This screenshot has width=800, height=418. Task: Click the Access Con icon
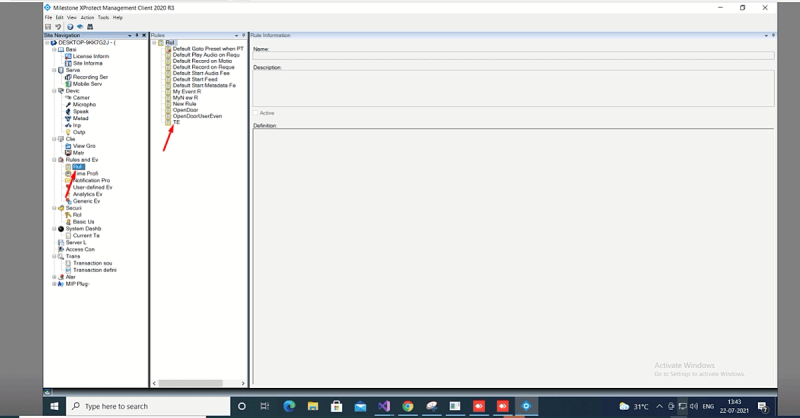click(61, 250)
